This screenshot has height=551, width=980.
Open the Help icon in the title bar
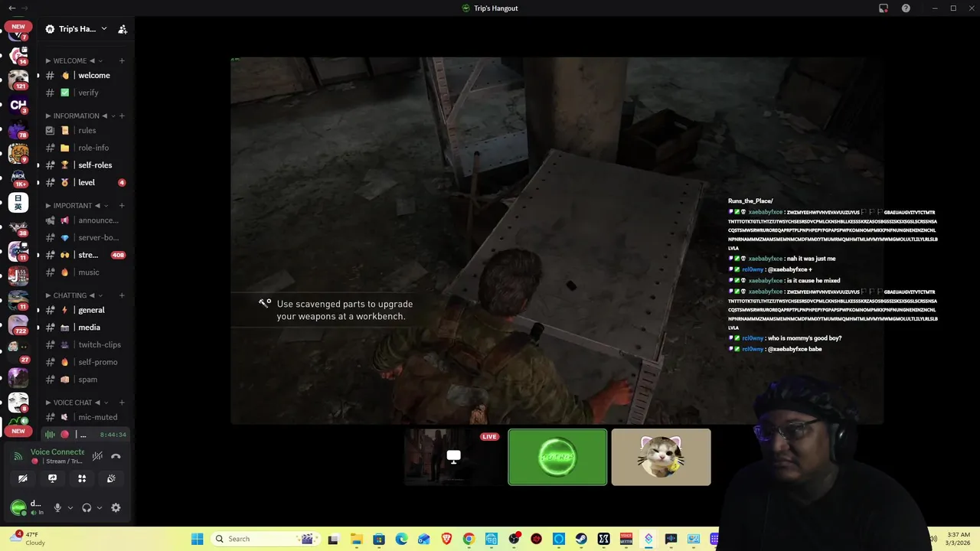(906, 8)
